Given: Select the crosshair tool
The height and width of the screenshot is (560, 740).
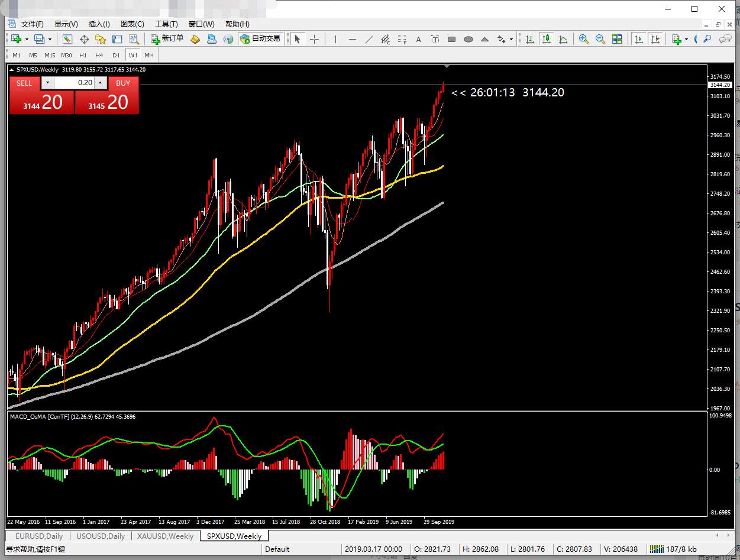Looking at the screenshot, I should click(314, 39).
